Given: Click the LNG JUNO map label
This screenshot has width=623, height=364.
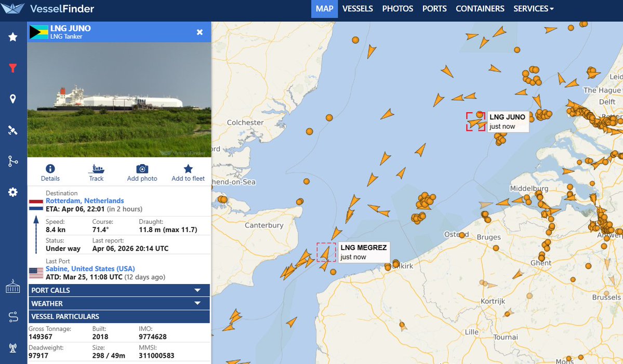Looking at the screenshot, I should click(507, 122).
